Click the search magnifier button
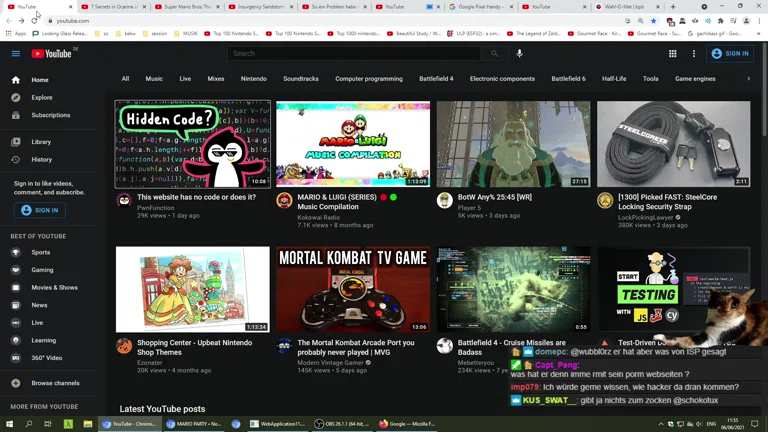 point(494,54)
